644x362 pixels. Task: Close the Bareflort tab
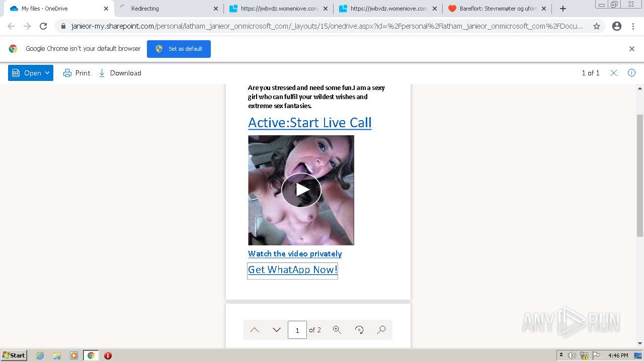click(544, 9)
